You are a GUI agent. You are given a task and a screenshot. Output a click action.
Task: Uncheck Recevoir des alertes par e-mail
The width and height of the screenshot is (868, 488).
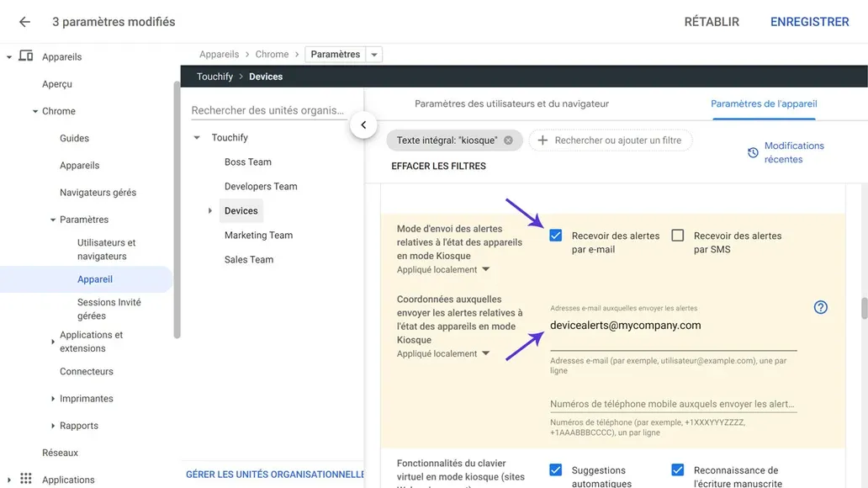coord(555,236)
